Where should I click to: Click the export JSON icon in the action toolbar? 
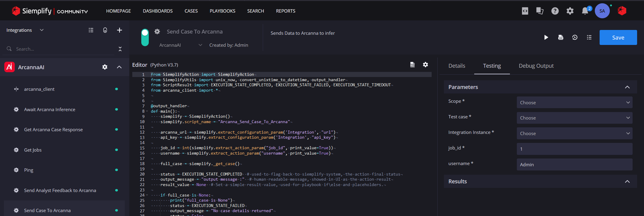click(561, 37)
